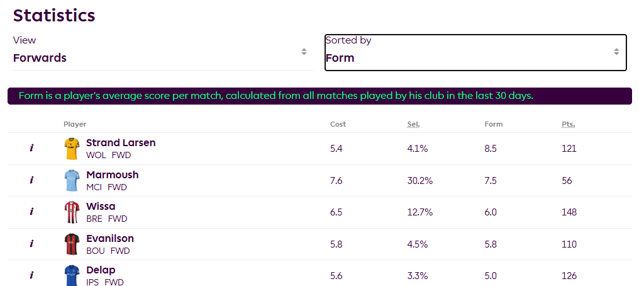
Task: Click the View dropdown arrows
Action: click(x=304, y=52)
